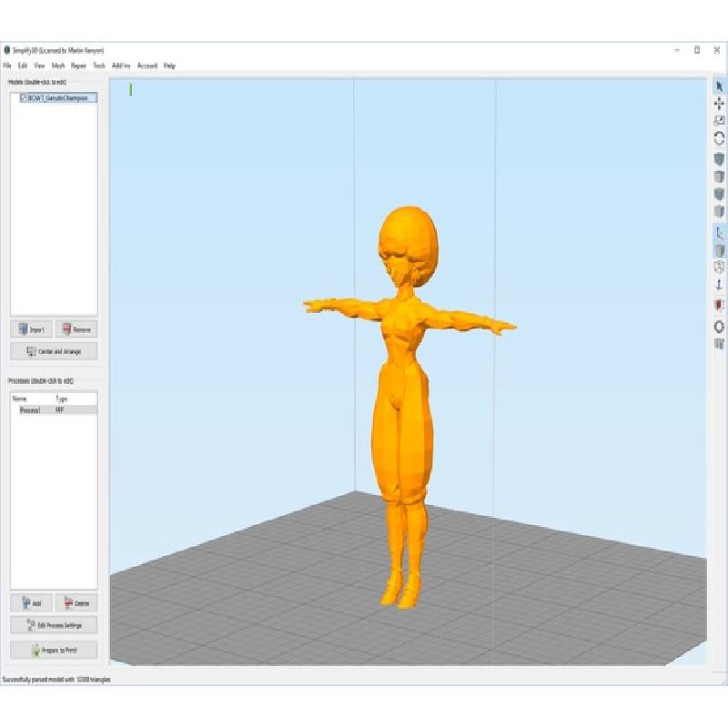Image resolution: width=728 pixels, height=728 pixels.
Task: Switch to Front View cube icon
Action: pos(719,194)
